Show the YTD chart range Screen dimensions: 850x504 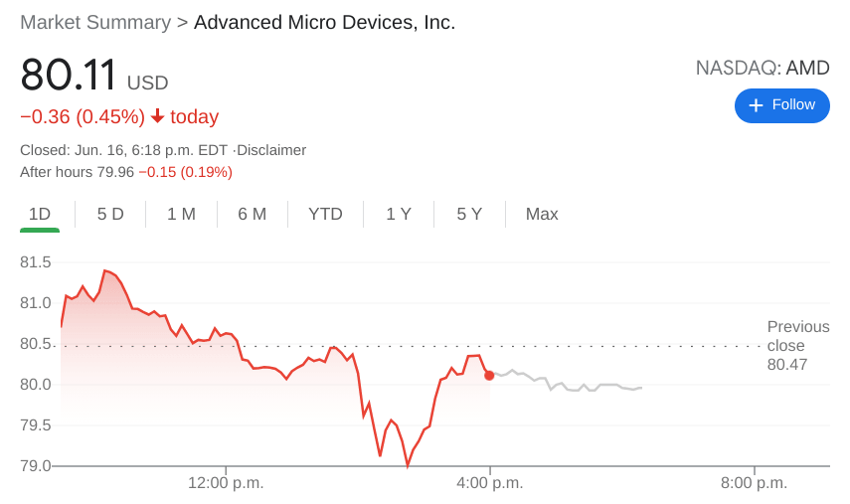[325, 214]
